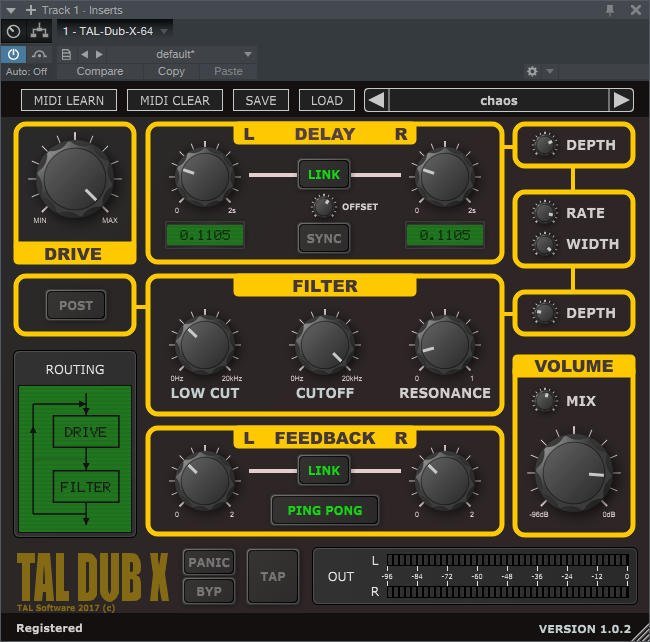Click the DRIVE knob

[x=75, y=178]
